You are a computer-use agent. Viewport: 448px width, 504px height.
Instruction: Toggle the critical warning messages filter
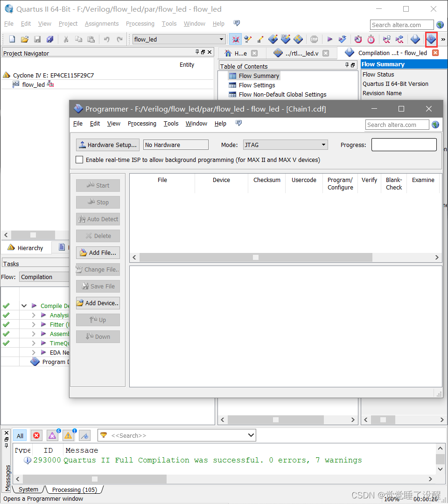(x=52, y=435)
